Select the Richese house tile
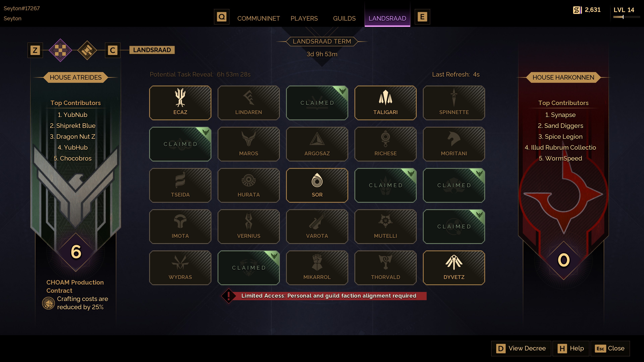Screen dimensions: 644x362 click(x=385, y=144)
